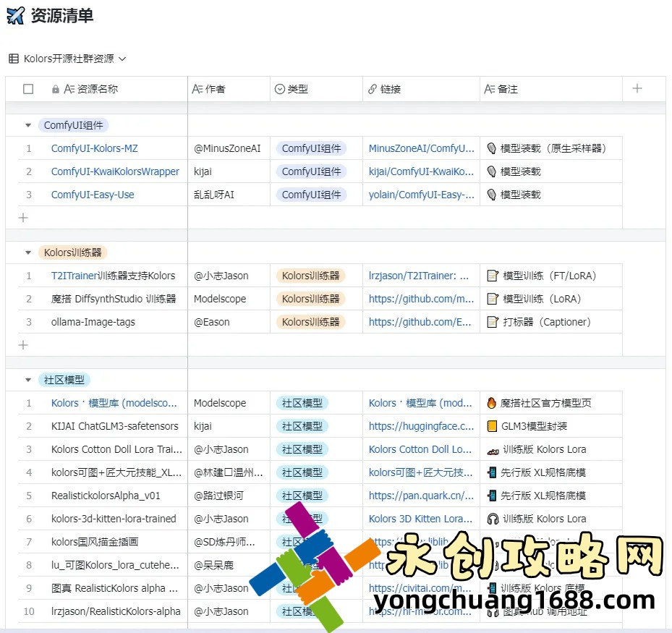Click the 资源名称 column header
672x633 pixels.
97,89
